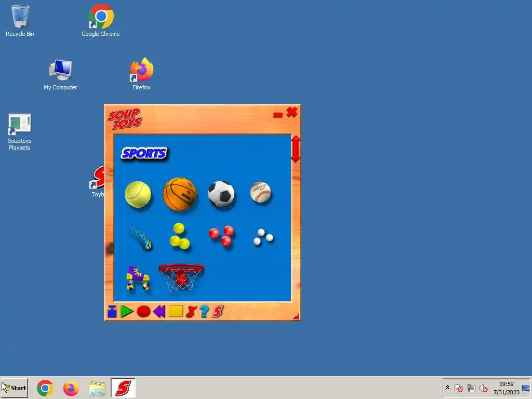Open help via the blue question mark
This screenshot has width=532, height=399.
coord(204,312)
